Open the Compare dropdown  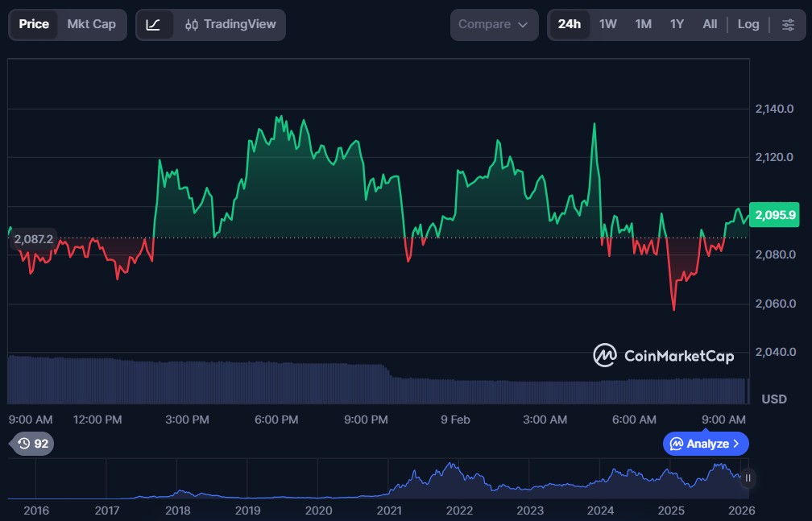click(x=494, y=24)
